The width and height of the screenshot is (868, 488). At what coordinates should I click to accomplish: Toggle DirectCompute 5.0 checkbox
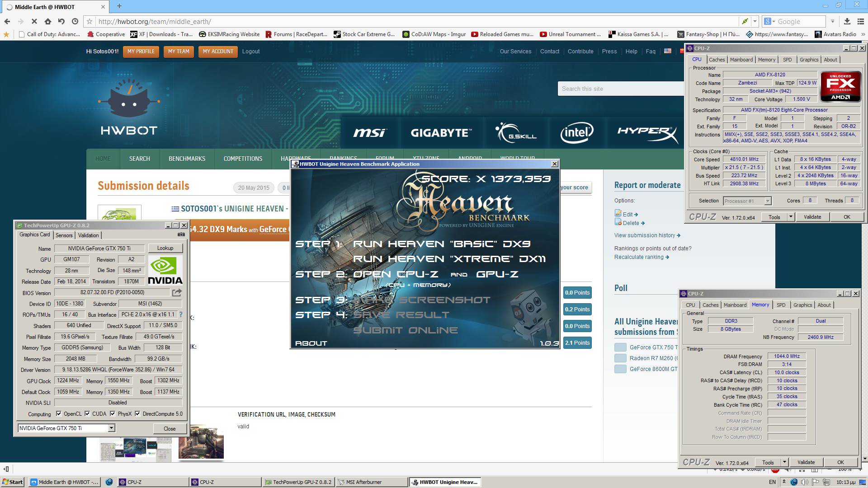(137, 413)
